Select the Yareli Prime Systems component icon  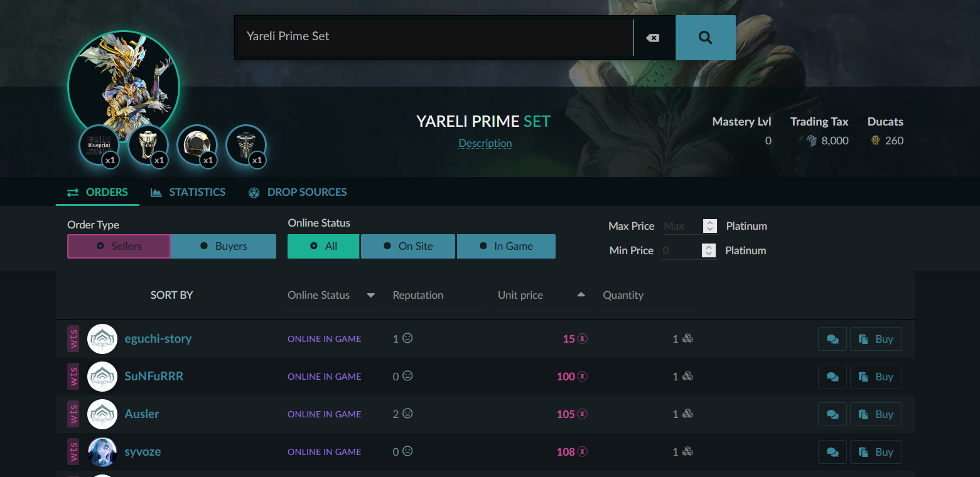click(246, 145)
